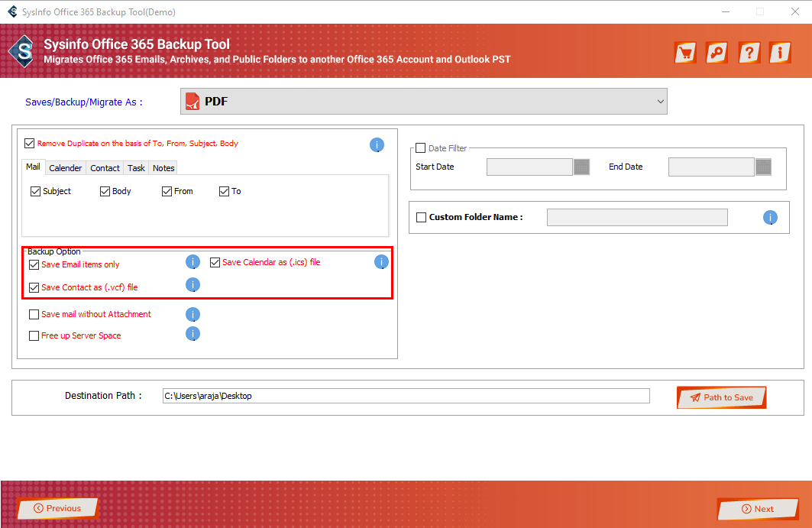Switch to the Contact tab

click(105, 168)
